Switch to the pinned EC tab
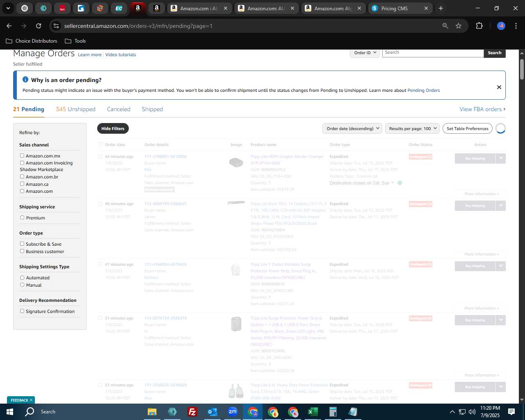This screenshot has height=420, width=525. (119, 8)
